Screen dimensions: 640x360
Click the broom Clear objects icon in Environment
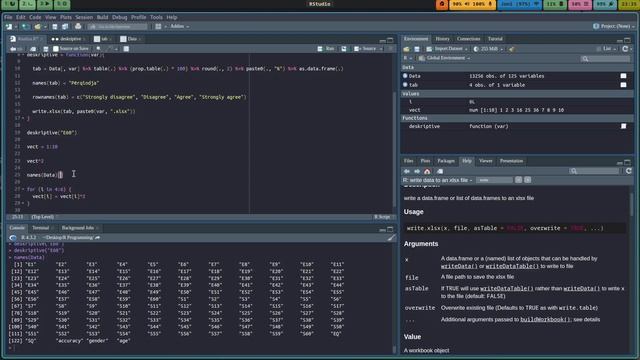pos(512,49)
